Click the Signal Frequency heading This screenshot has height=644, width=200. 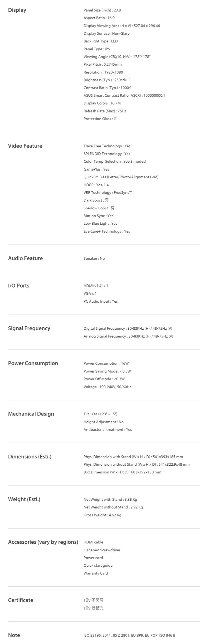[x=29, y=328]
